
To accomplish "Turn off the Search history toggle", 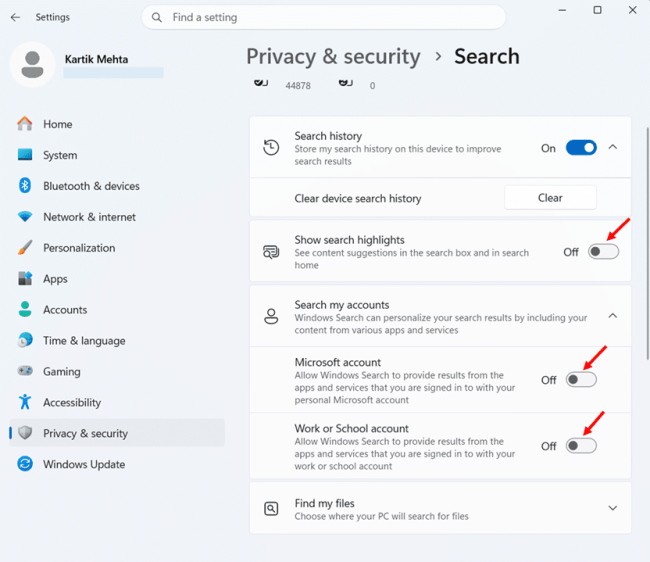I will coord(581,148).
